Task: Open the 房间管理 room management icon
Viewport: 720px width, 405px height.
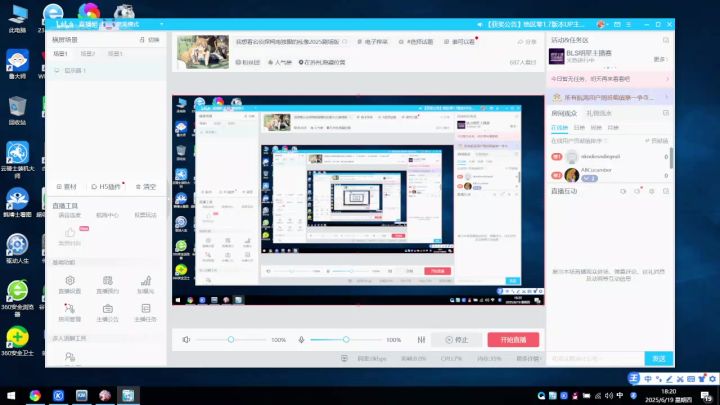Action: [70, 308]
